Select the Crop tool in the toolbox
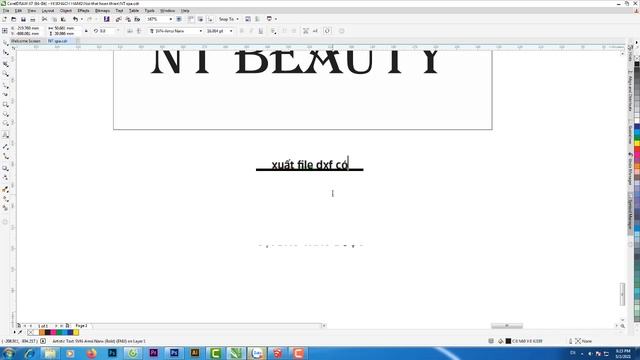Screen dimensions: 640x360 (x=5, y=64)
